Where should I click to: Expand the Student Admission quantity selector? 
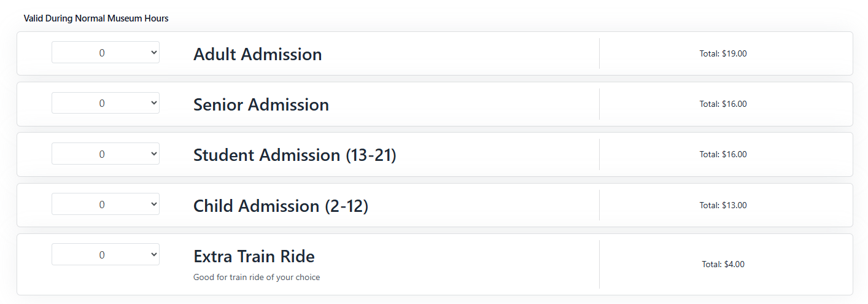click(105, 154)
